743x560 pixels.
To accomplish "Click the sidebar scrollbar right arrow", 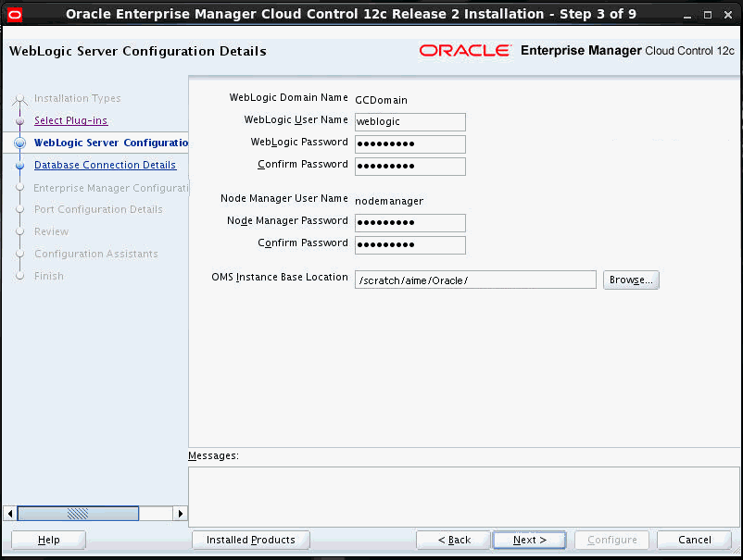I will (180, 514).
